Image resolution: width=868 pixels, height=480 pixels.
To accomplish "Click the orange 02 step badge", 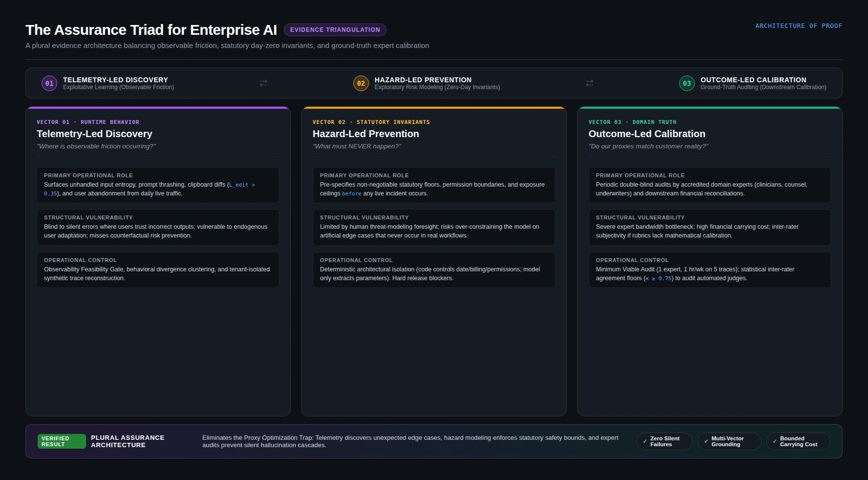I will pos(361,83).
